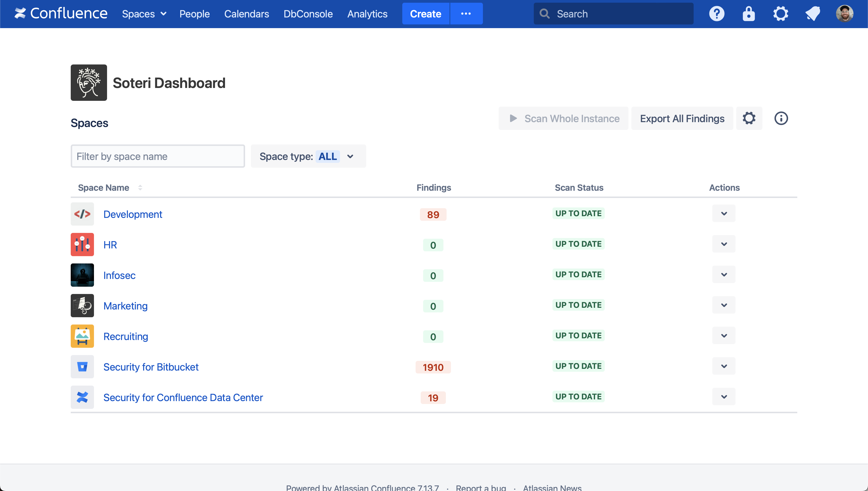Click the create more options ellipsis
This screenshot has height=491, width=868.
click(466, 14)
